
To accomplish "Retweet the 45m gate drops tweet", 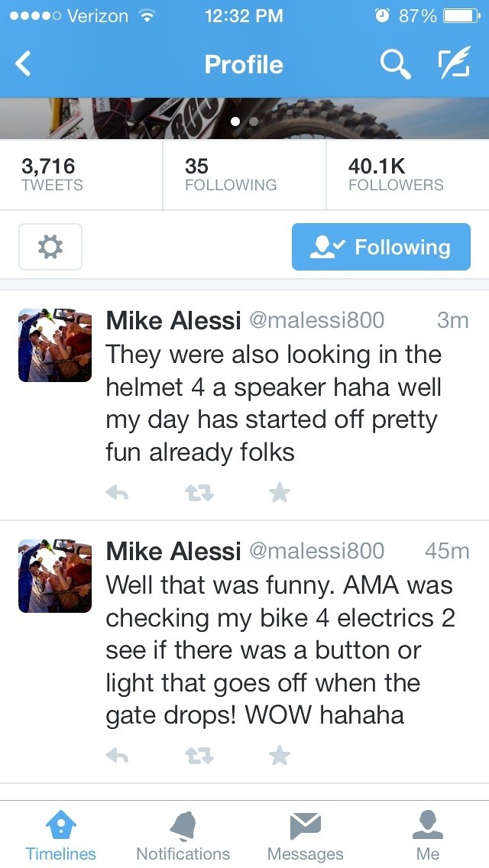I will coord(199,755).
